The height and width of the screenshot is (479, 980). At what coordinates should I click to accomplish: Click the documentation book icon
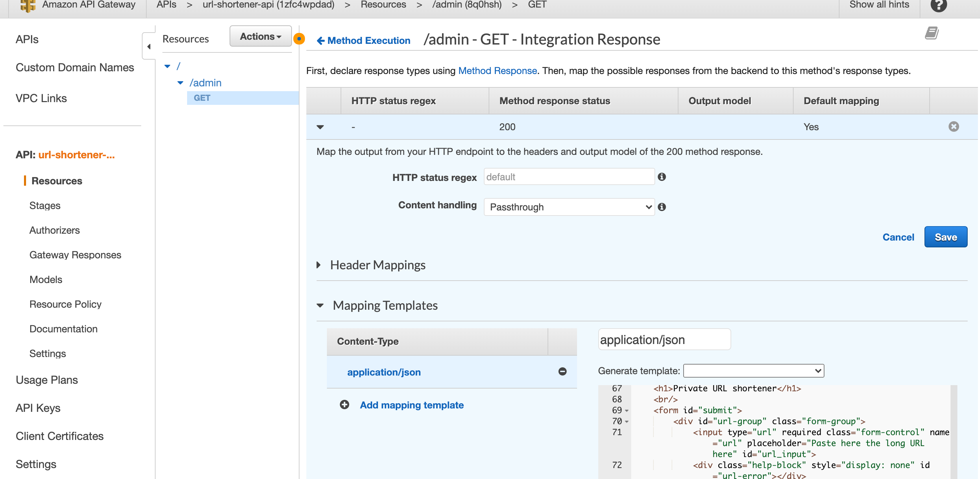click(x=932, y=33)
